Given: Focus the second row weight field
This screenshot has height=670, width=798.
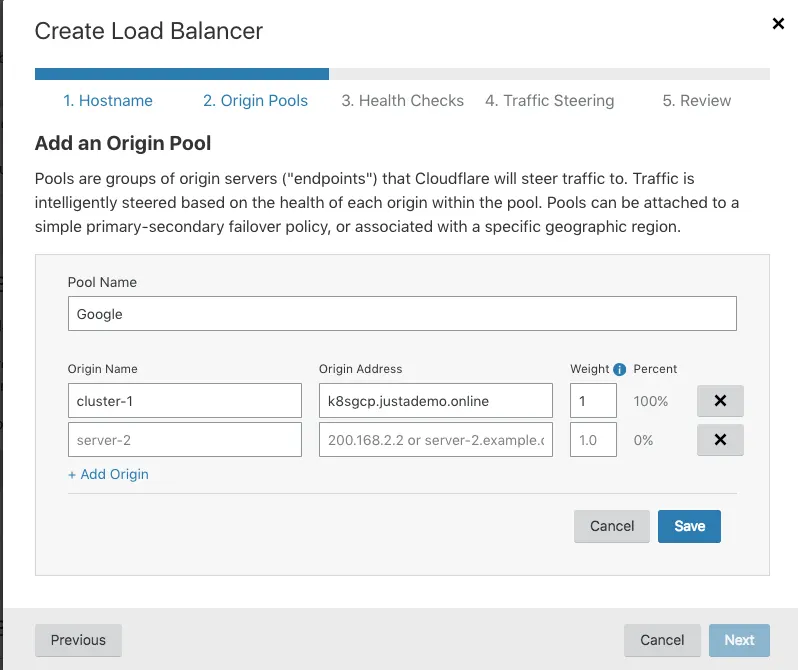Looking at the screenshot, I should tap(593, 439).
